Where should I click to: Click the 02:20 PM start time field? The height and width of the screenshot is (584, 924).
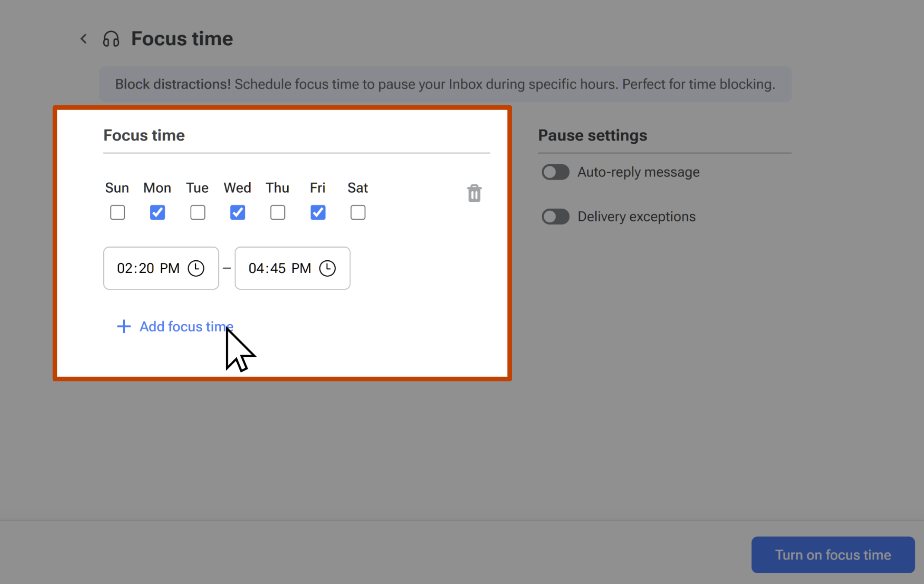(x=148, y=268)
